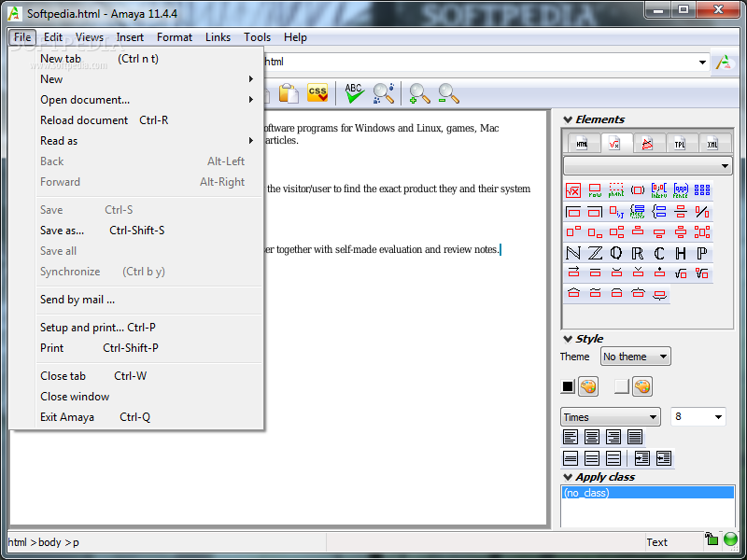Viewport: 747px width, 560px height.
Task: Insert a blue matrix grid element
Action: 702,190
